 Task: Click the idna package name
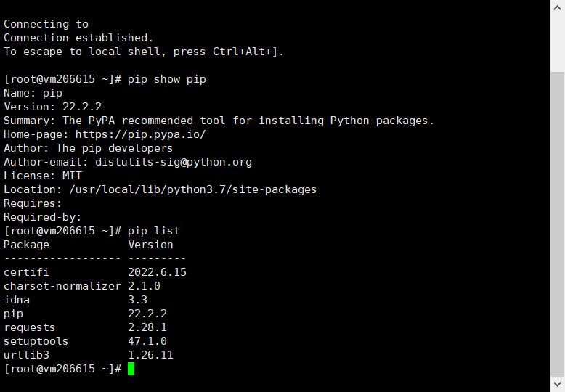point(17,300)
